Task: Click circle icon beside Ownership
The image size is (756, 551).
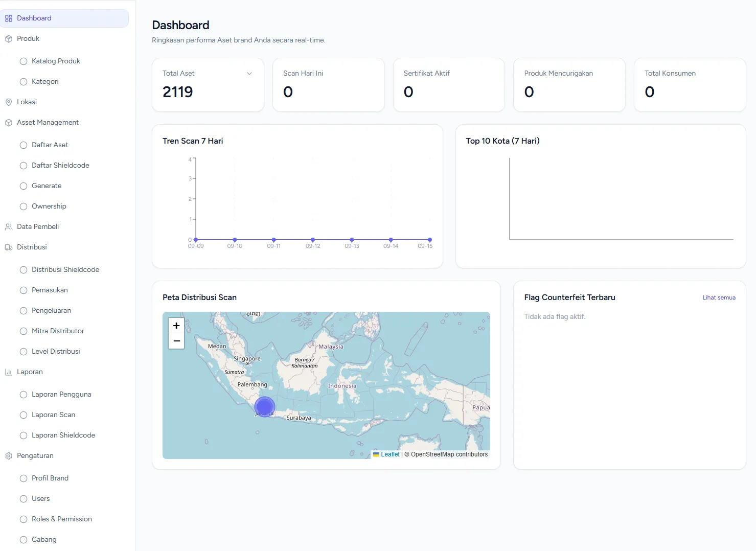Action: tap(24, 206)
